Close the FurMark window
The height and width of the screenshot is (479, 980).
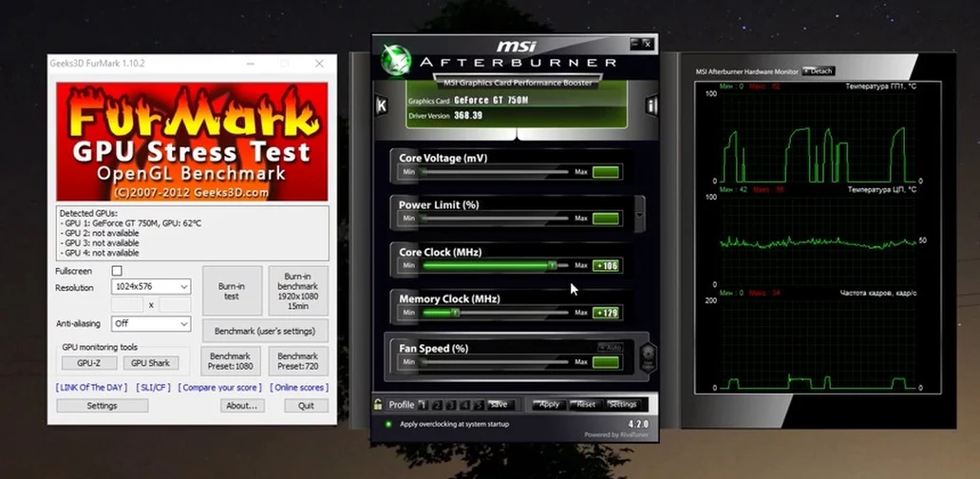(x=319, y=64)
